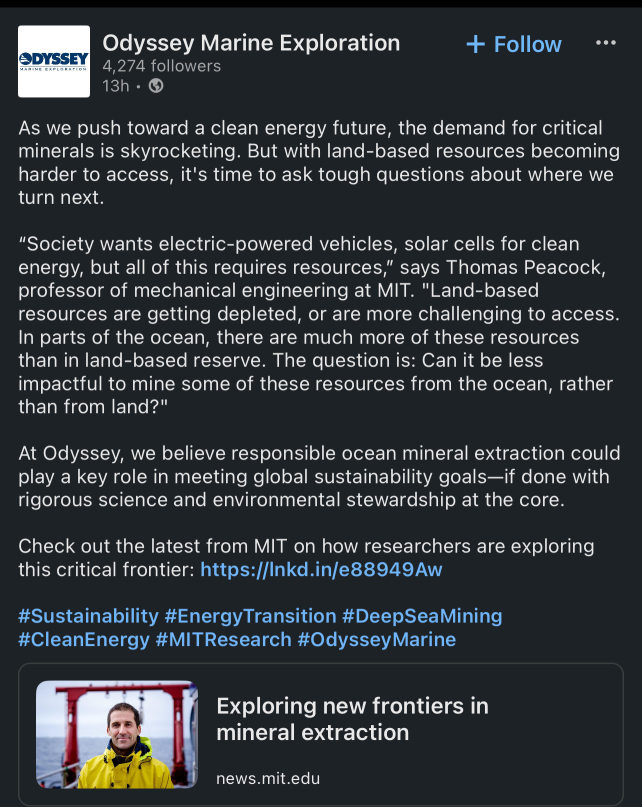The image size is (642, 807).
Task: Tap the plus icon beside Follow
Action: 475,44
